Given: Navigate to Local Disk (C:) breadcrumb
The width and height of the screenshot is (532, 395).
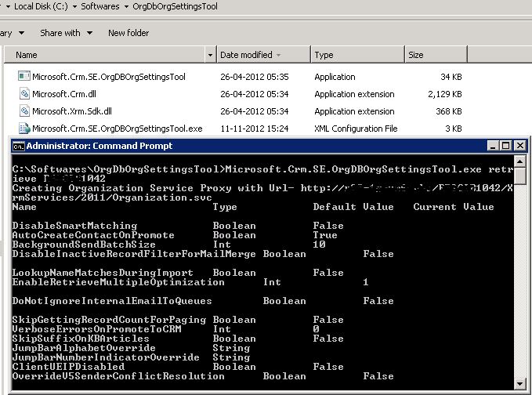Looking at the screenshot, I should (x=42, y=6).
